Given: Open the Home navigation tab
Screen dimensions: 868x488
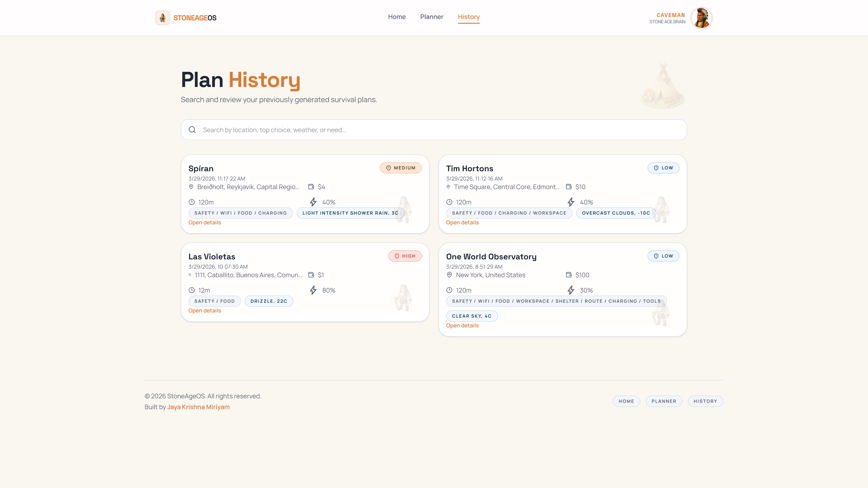Looking at the screenshot, I should (397, 17).
